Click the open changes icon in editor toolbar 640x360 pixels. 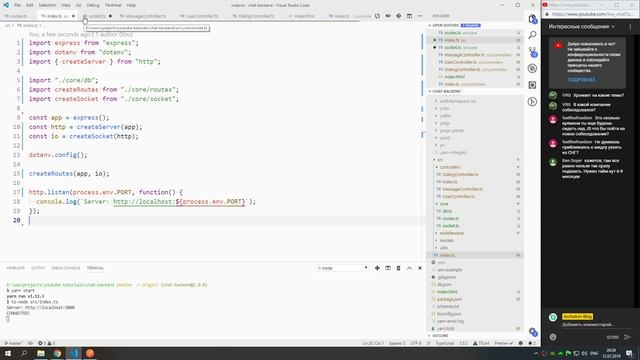point(377,16)
